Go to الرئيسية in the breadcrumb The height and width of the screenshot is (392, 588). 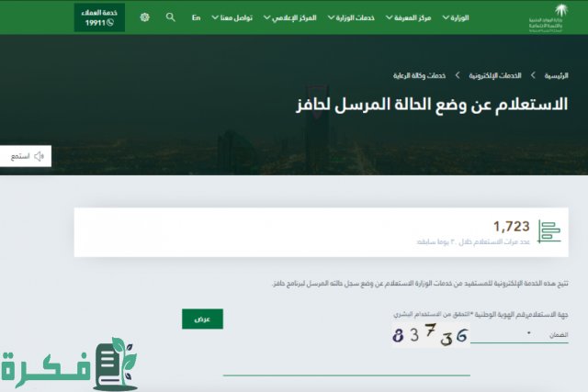point(556,75)
